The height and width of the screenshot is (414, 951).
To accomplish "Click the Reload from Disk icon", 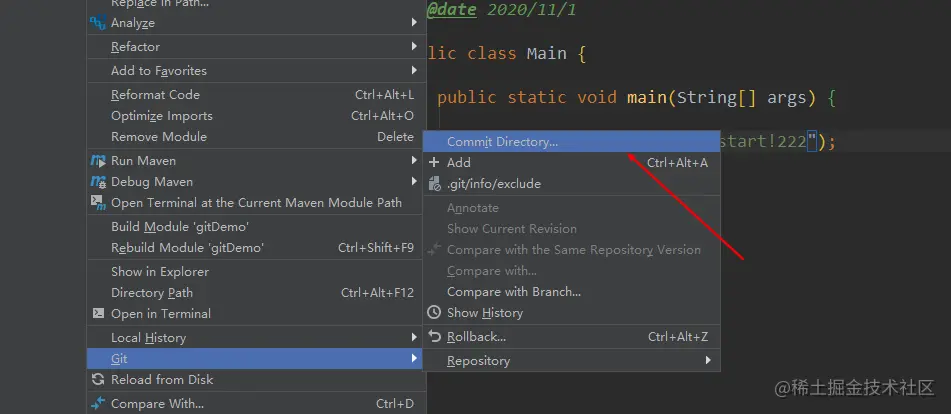I will [x=98, y=379].
